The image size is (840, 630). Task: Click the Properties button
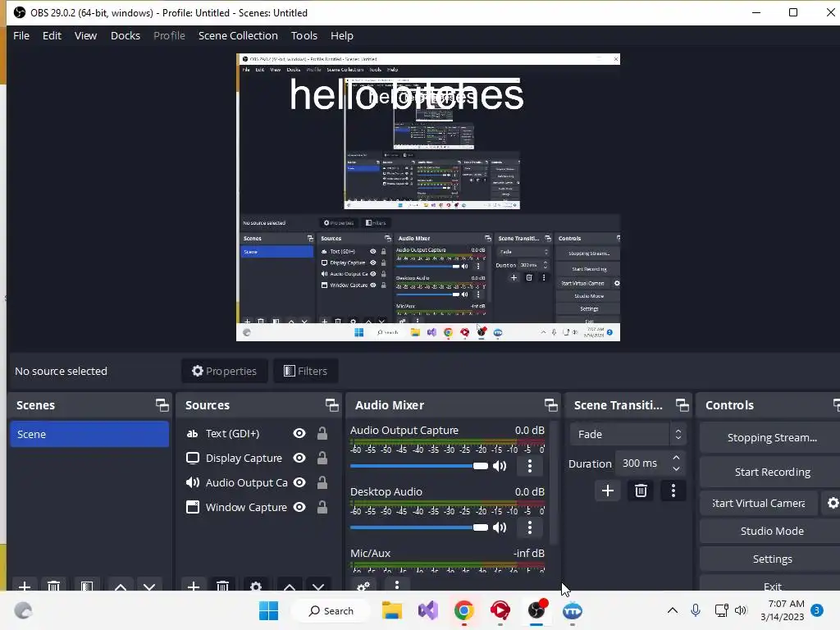(225, 371)
